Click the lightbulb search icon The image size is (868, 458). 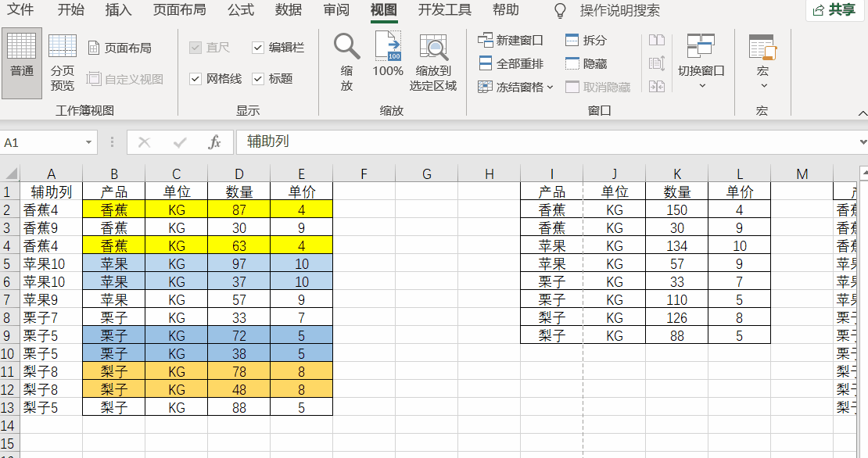point(560,10)
